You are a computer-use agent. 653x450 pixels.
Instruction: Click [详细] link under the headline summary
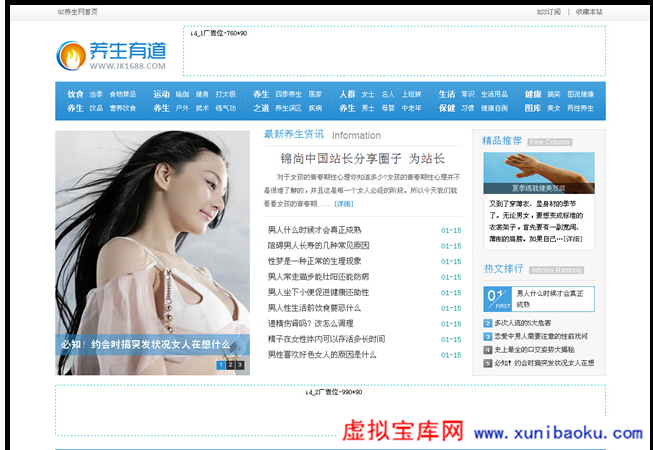tap(343, 203)
